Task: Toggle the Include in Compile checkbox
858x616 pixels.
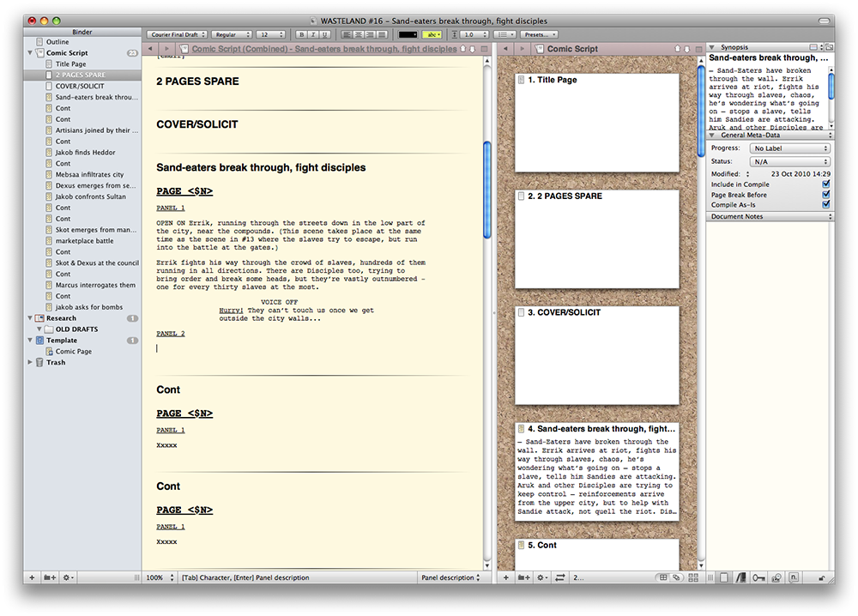Action: (825, 184)
